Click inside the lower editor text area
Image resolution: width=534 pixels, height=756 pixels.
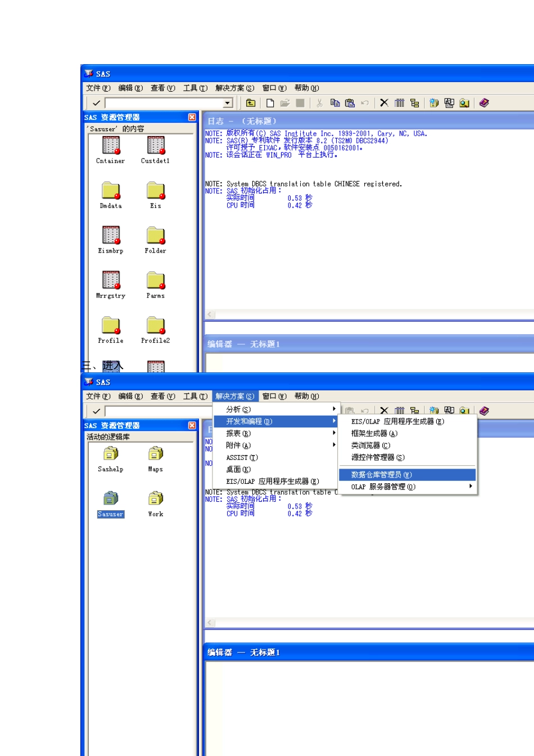pos(369,709)
